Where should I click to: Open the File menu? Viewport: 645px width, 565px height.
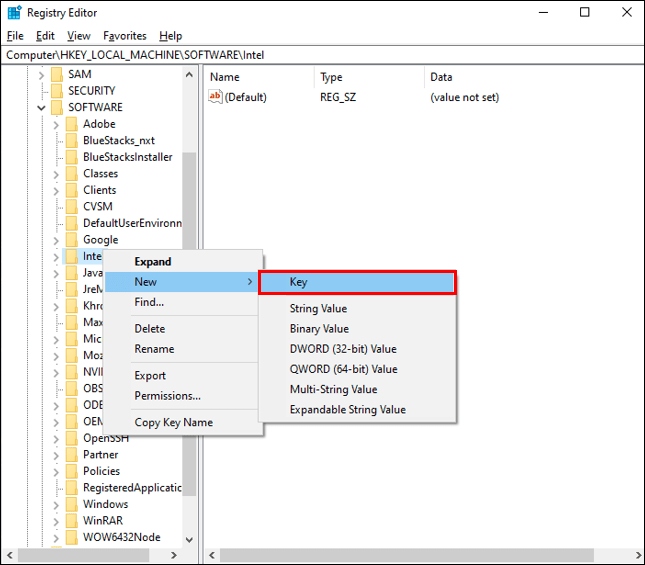point(15,36)
